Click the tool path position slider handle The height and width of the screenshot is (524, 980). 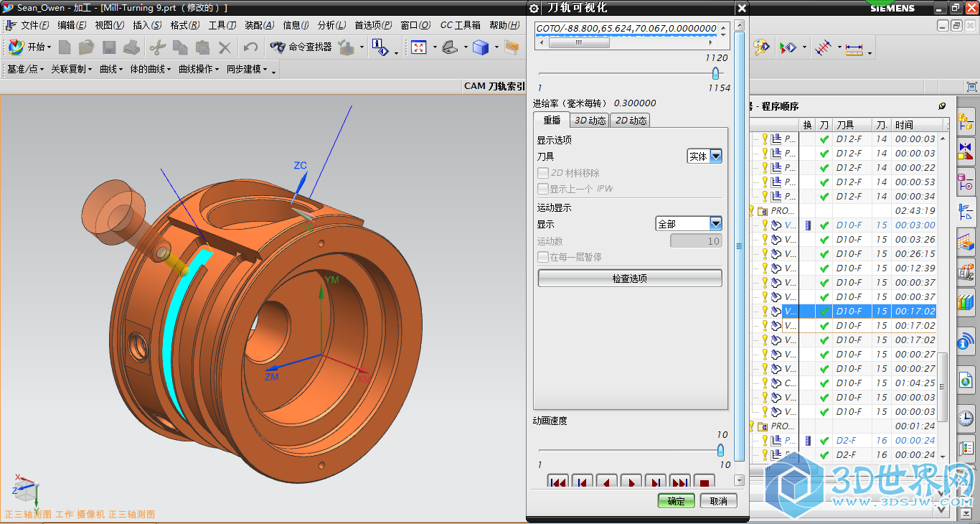coord(715,73)
